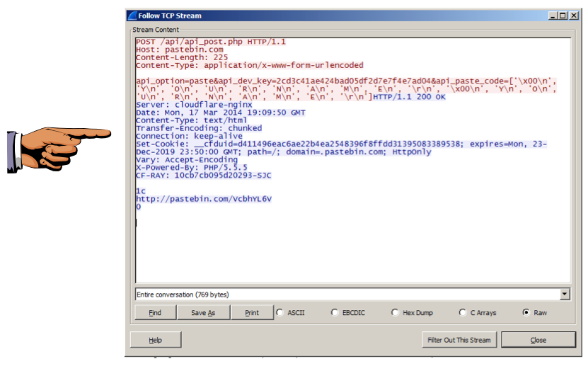The image size is (588, 366).
Task: Click Content-Type: application/x-www-form-urlencoded line
Action: (x=249, y=65)
